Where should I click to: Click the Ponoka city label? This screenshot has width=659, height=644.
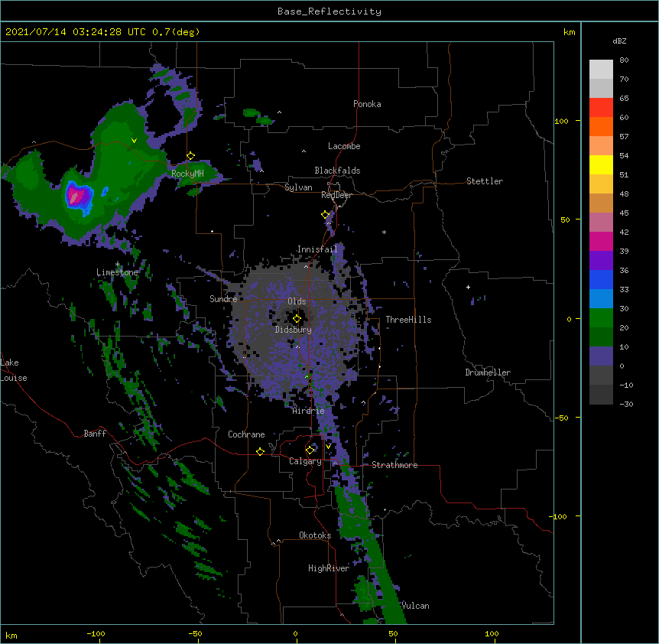pyautogui.click(x=367, y=104)
